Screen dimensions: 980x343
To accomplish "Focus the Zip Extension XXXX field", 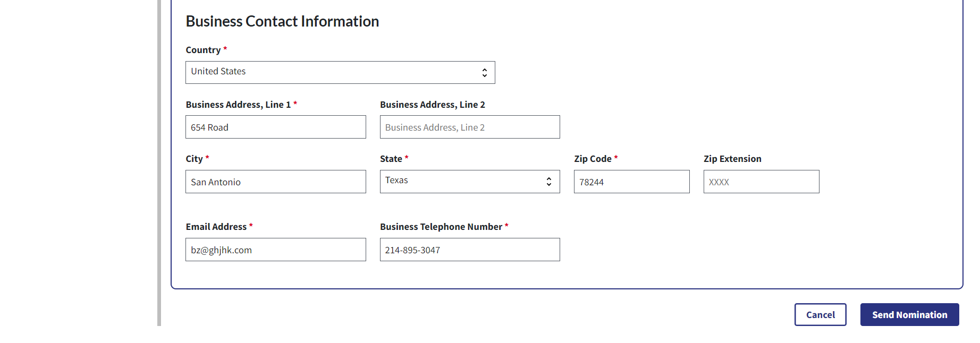I will 761,182.
